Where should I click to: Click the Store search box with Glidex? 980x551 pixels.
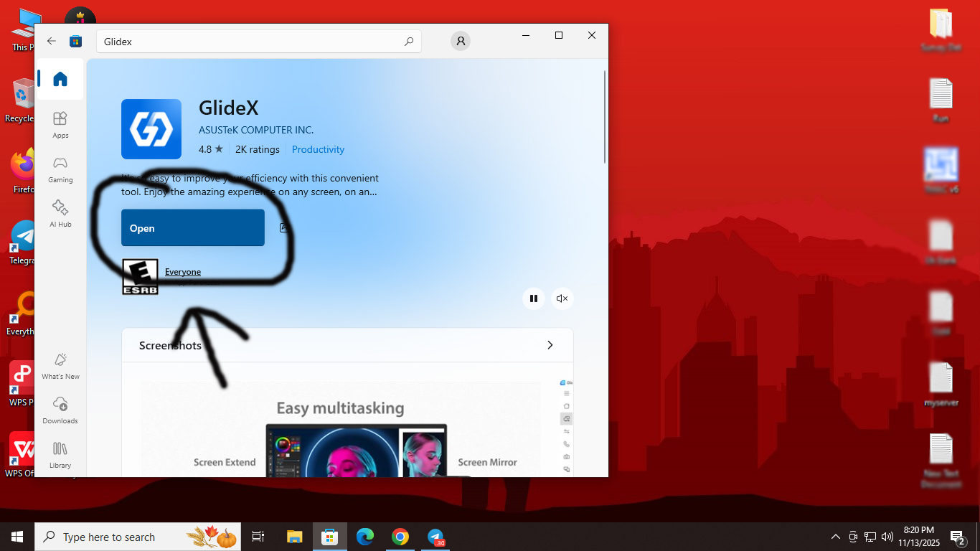click(x=251, y=42)
